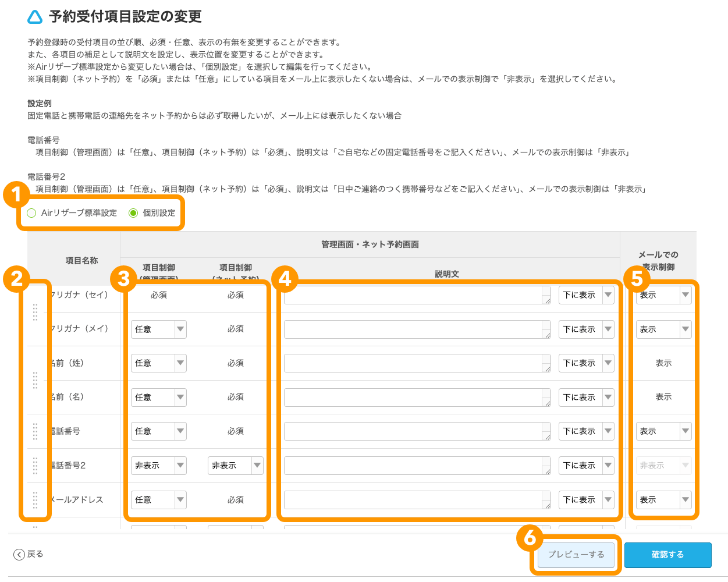
Task: Click the メールでの表示制御 column header
Action: coord(658,261)
